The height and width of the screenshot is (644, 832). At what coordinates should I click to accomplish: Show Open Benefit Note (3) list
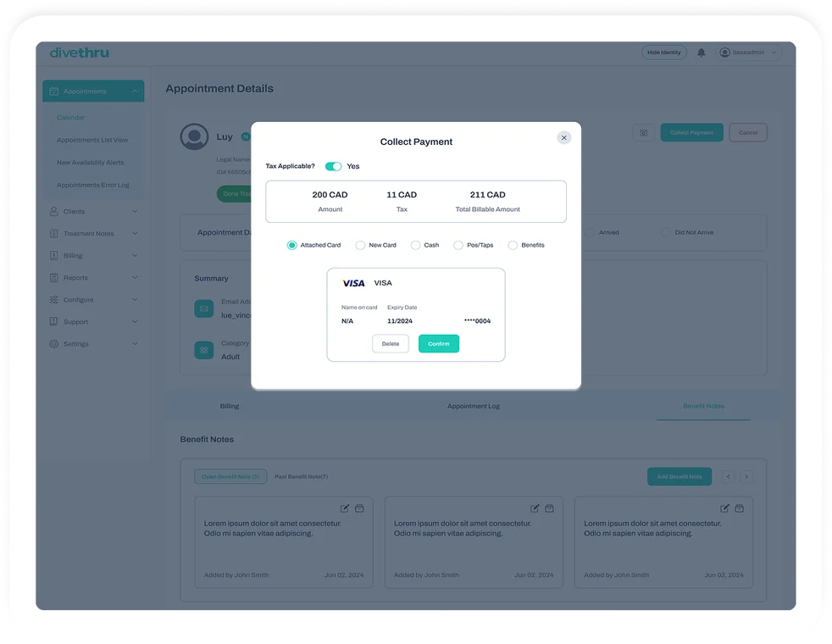point(230,477)
